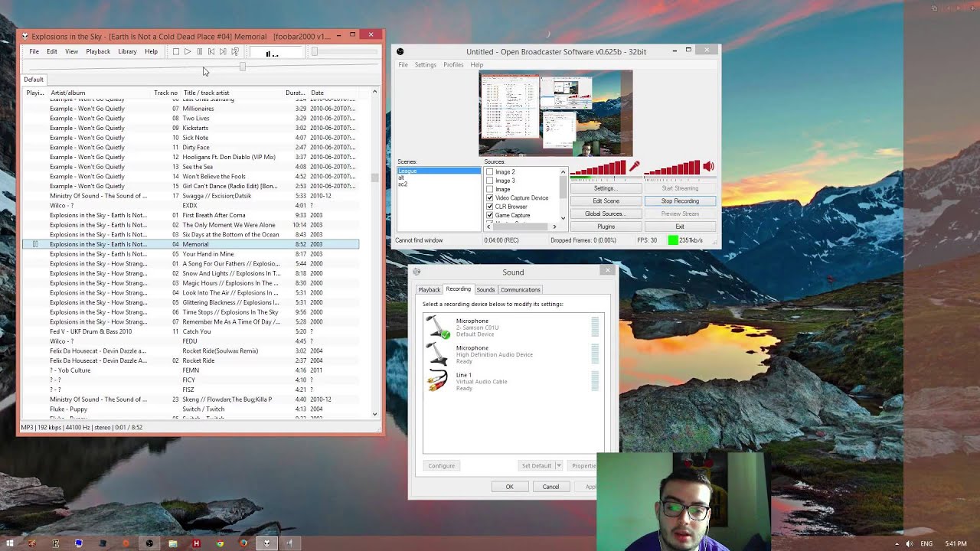The height and width of the screenshot is (551, 980).
Task: Mute desktop audio speaker icon in OBS
Action: (708, 166)
